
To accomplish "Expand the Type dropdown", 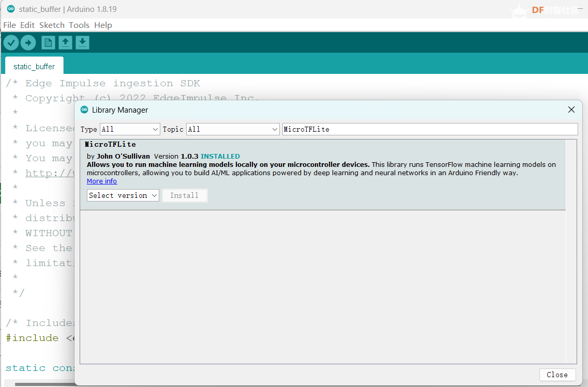I will pos(130,129).
